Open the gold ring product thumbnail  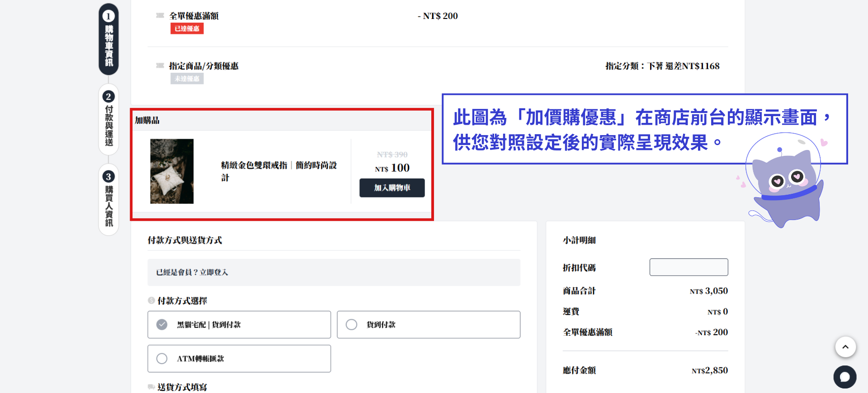[x=172, y=171]
